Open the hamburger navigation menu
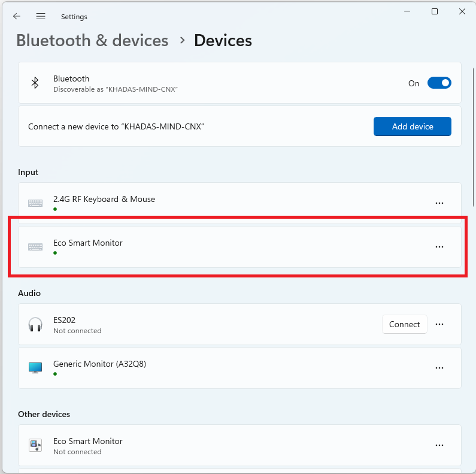This screenshot has width=476, height=474. click(41, 16)
